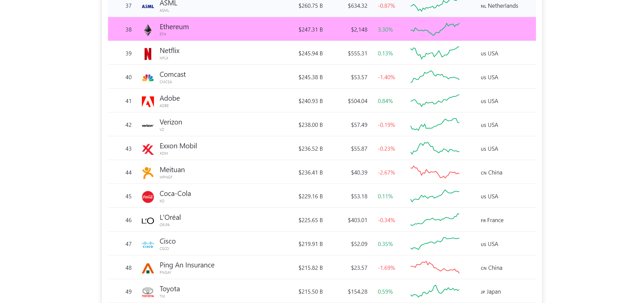Viewport: 644px width, 303px height.
Task: Click L'Oréal share price $403.01
Action: pyautogui.click(x=358, y=220)
